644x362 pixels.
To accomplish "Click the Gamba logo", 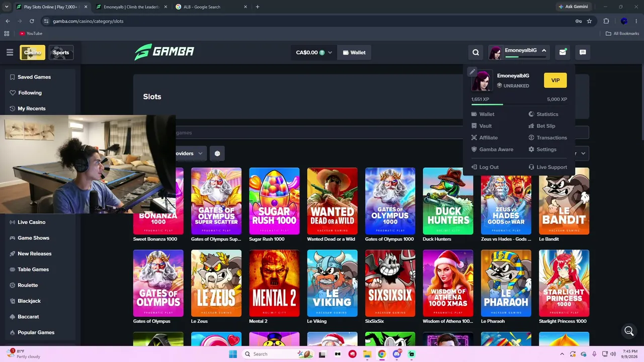I will click(164, 52).
